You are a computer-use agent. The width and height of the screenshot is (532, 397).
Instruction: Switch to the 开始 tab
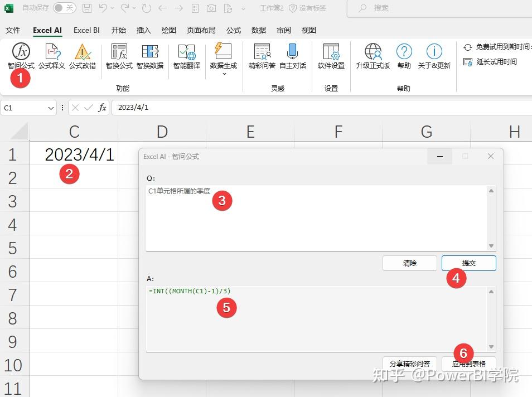click(118, 30)
